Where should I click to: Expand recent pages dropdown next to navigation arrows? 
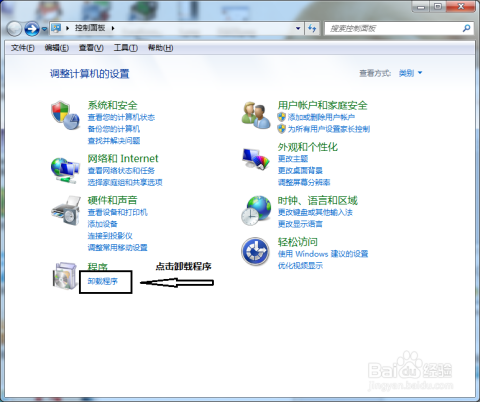click(x=44, y=29)
